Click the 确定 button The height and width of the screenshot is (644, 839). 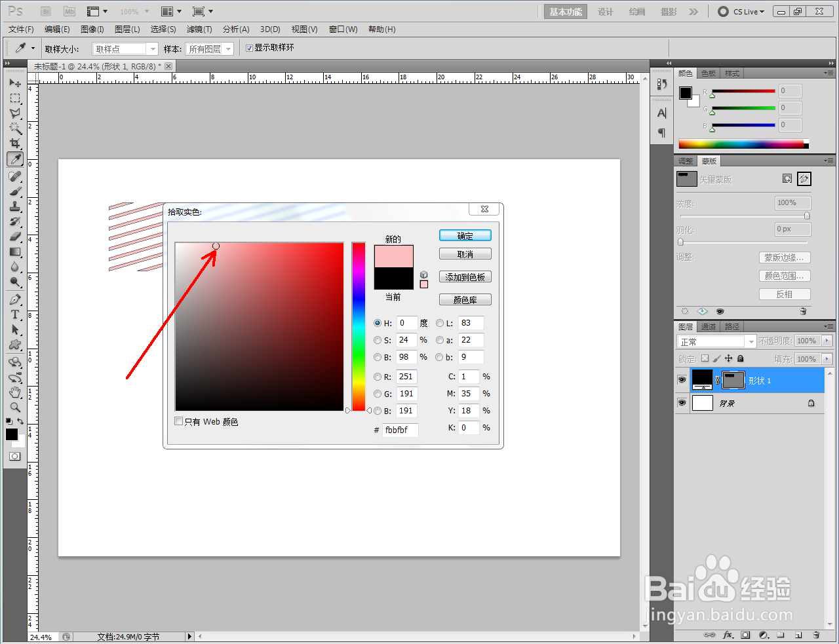click(x=465, y=236)
